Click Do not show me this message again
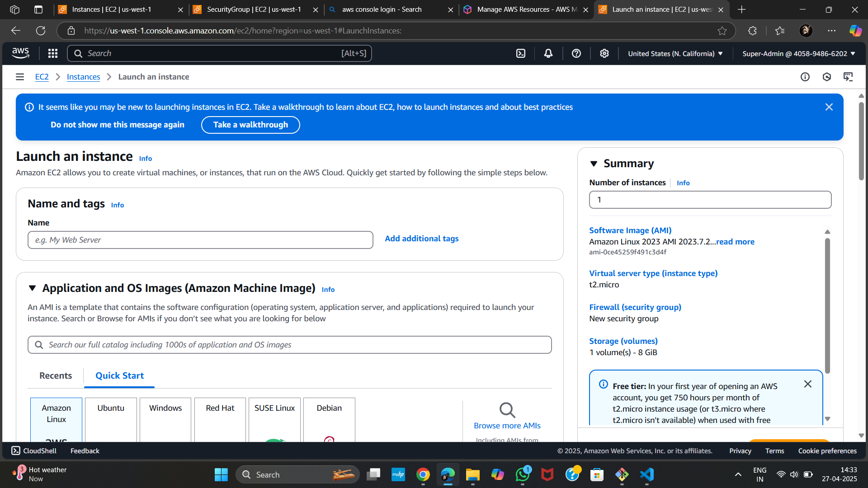 pyautogui.click(x=118, y=125)
